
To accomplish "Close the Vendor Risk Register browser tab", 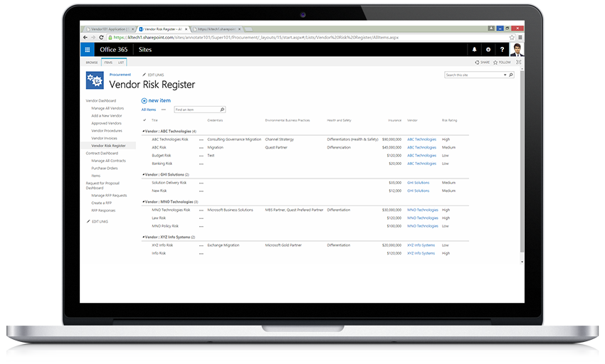I will pos(186,29).
